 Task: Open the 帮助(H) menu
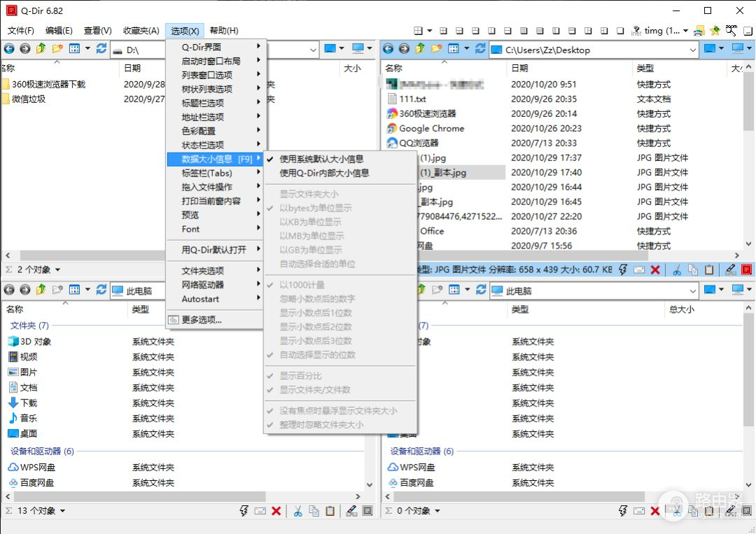click(x=224, y=31)
